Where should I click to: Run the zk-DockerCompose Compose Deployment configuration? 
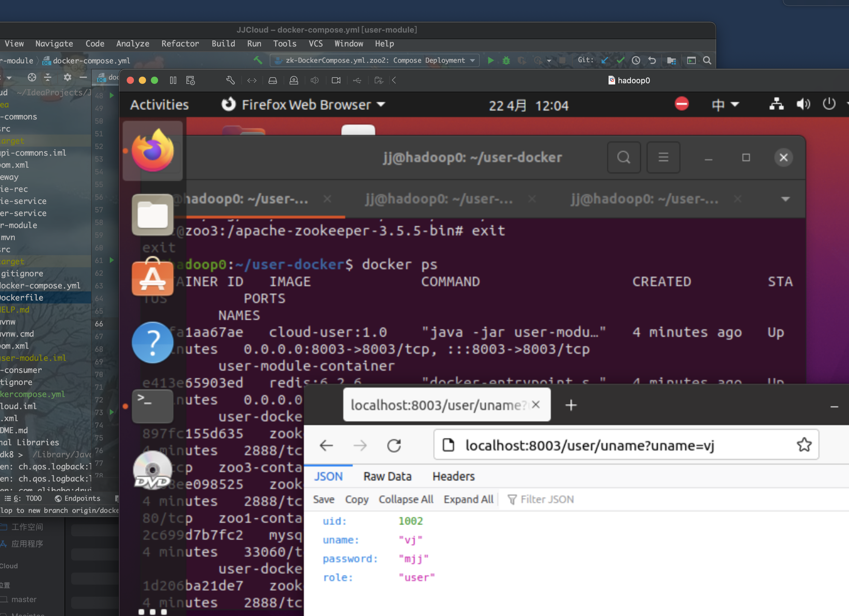tap(491, 60)
